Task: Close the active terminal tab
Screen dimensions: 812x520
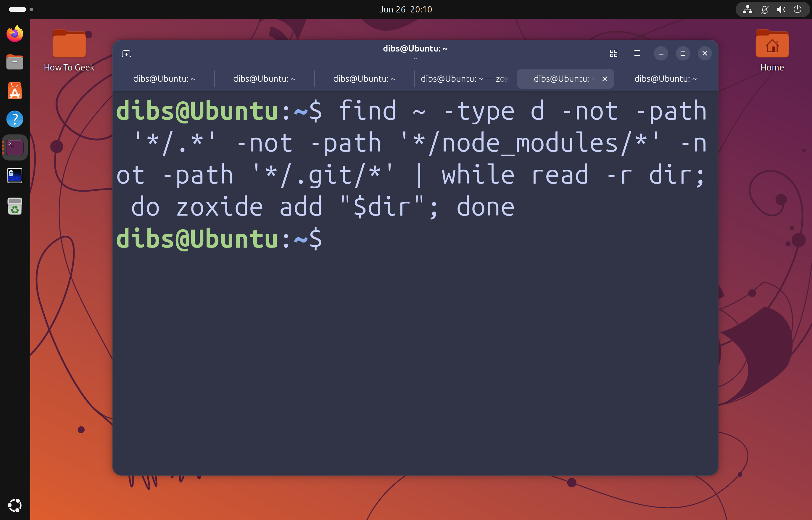Action: point(605,79)
